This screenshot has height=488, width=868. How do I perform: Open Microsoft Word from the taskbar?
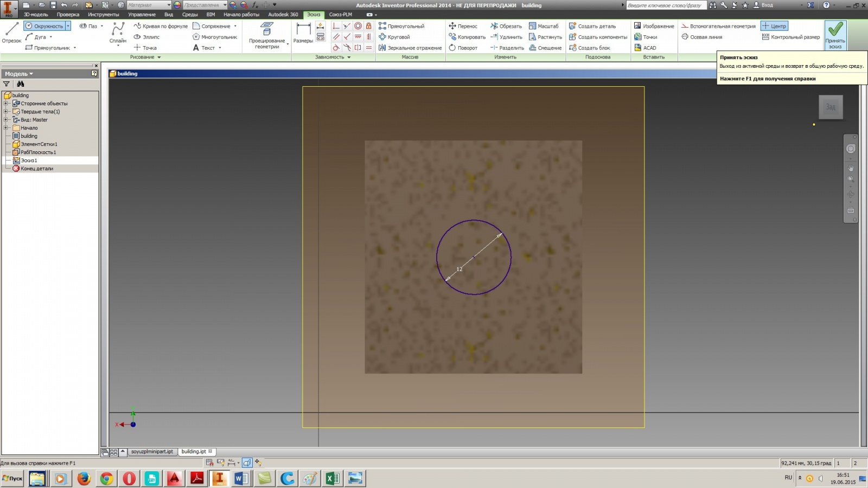point(241,478)
